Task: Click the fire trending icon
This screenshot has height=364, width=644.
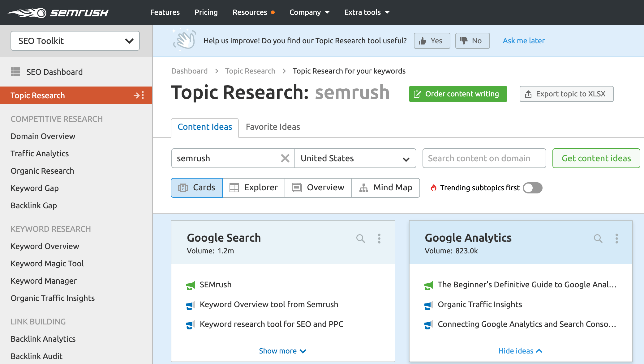Action: tap(434, 188)
